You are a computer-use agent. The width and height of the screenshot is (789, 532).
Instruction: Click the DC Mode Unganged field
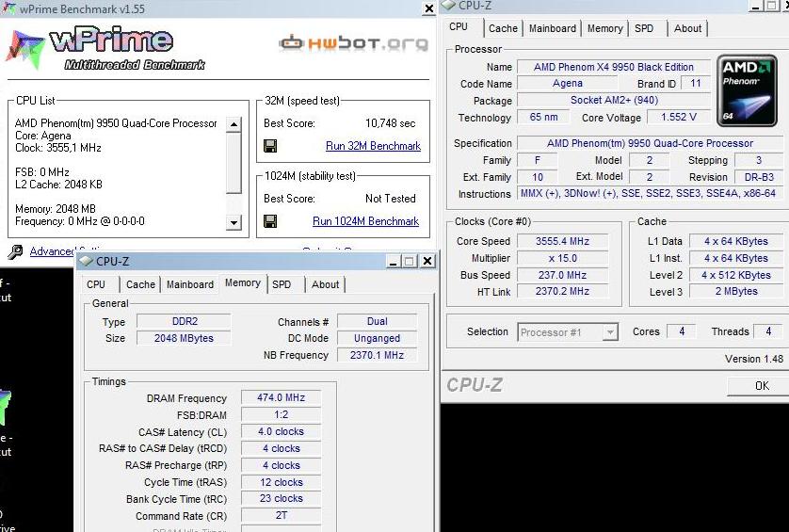tap(377, 338)
